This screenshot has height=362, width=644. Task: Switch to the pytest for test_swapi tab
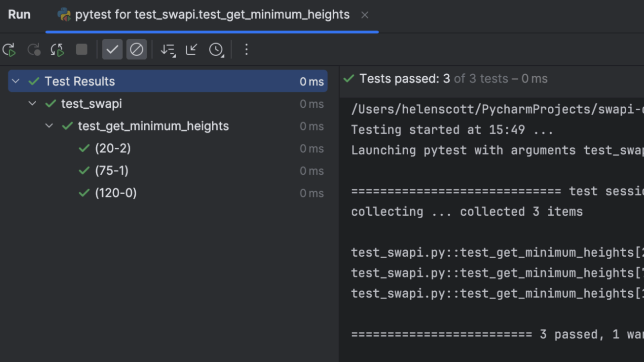click(211, 15)
